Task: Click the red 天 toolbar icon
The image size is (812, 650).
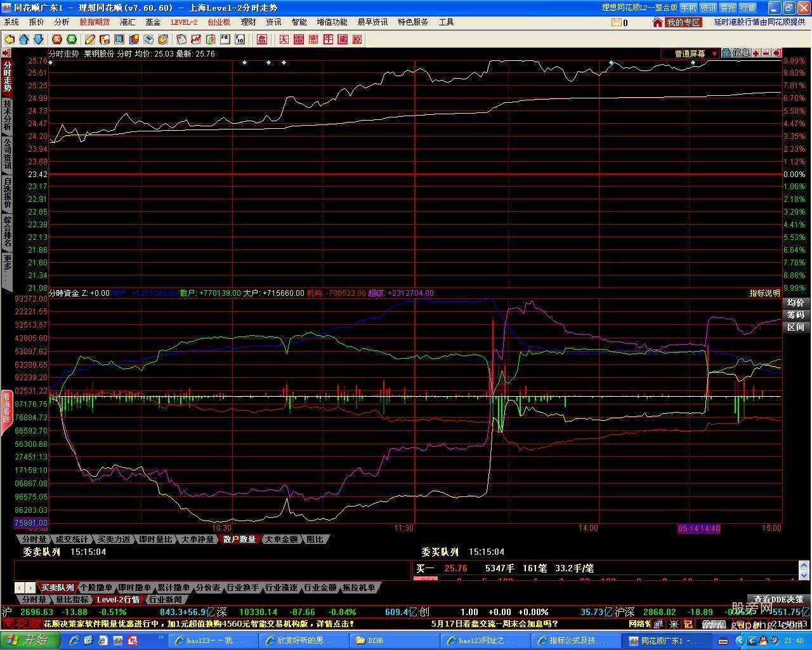Action: pos(284,39)
